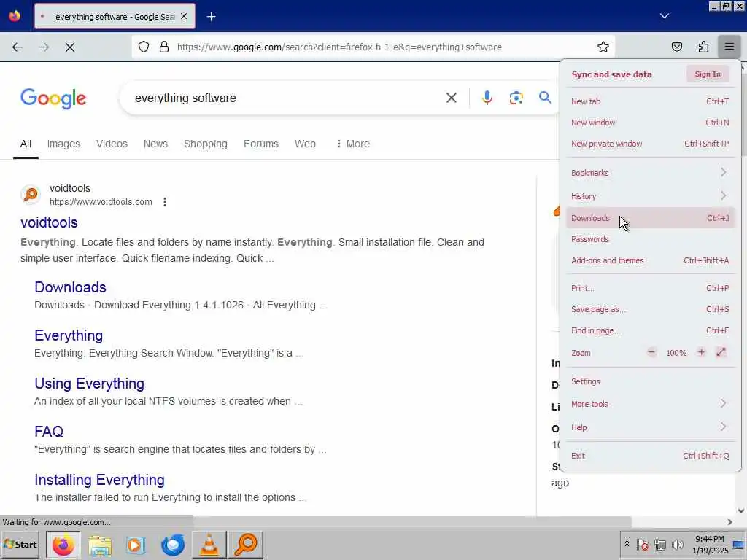
Task: Choose Exit from menu
Action: click(650, 456)
